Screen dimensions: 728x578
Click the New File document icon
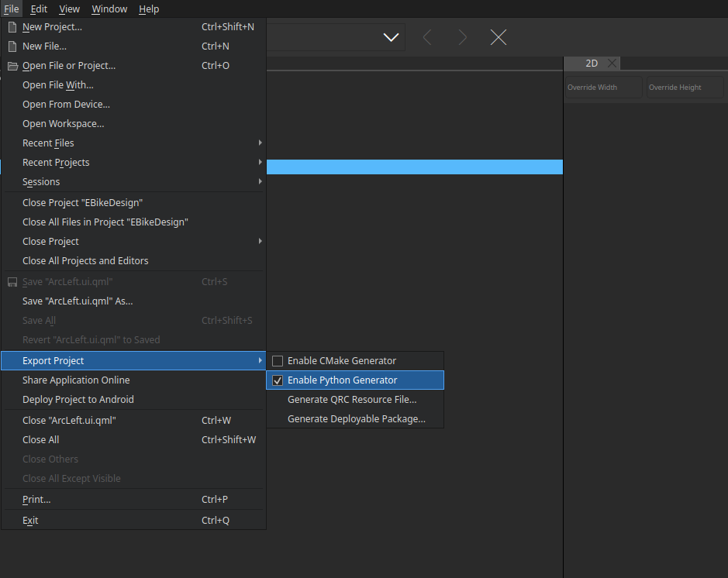click(12, 46)
